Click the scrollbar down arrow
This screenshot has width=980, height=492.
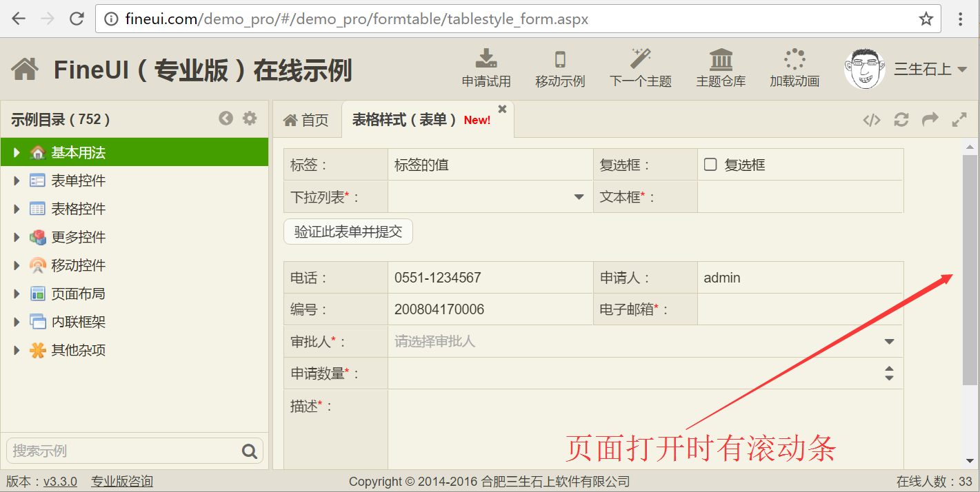[x=970, y=460]
